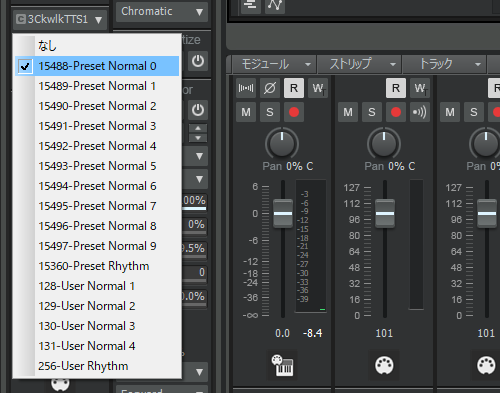Image resolution: width=500 pixels, height=393 pixels.
Task: Select 15497-Preset Normal 9 bank
Action: point(97,246)
